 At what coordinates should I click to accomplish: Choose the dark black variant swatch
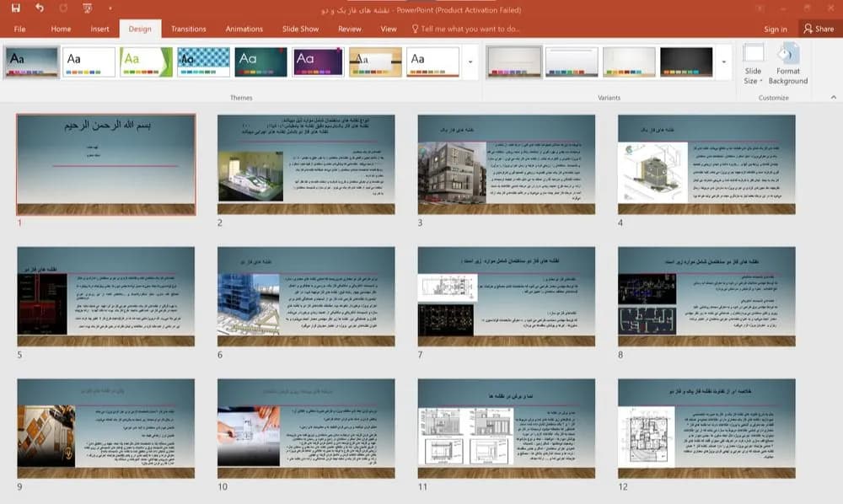(x=686, y=62)
